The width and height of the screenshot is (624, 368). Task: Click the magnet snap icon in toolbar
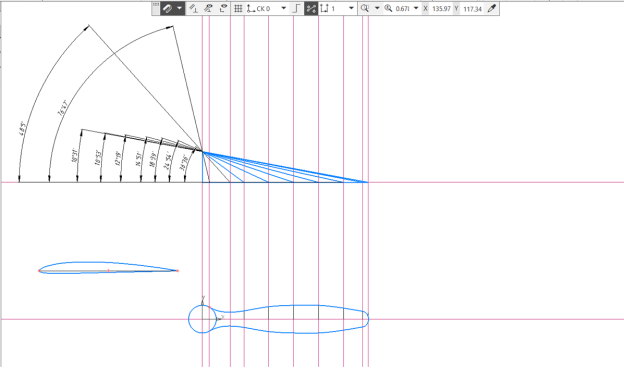[x=168, y=8]
